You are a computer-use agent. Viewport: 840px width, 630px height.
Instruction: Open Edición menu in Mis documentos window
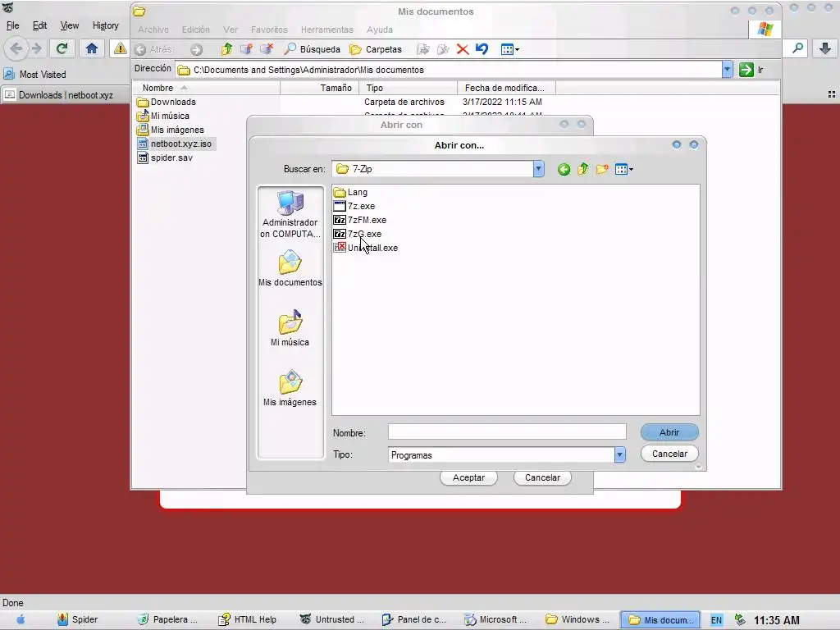[195, 30]
